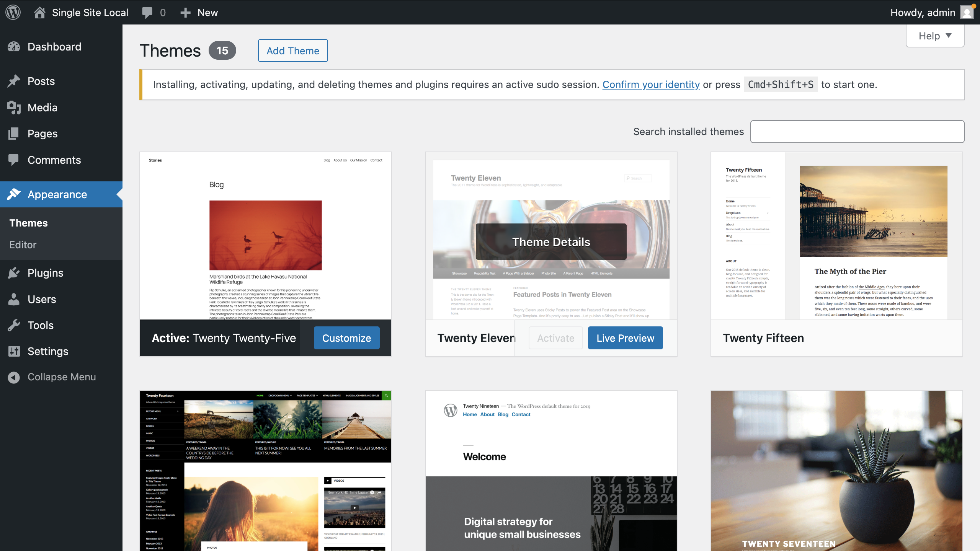Open the Plugins menu item
980x551 pixels.
pyautogui.click(x=61, y=273)
